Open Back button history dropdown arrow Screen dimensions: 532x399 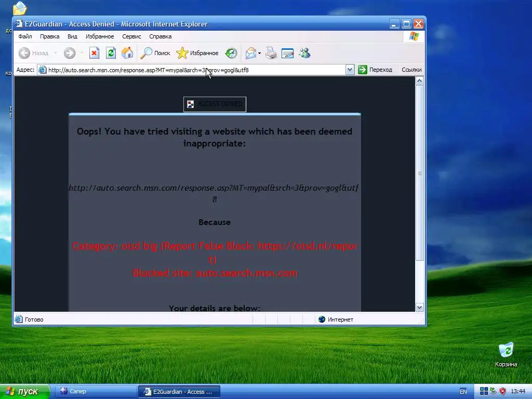tap(55, 53)
